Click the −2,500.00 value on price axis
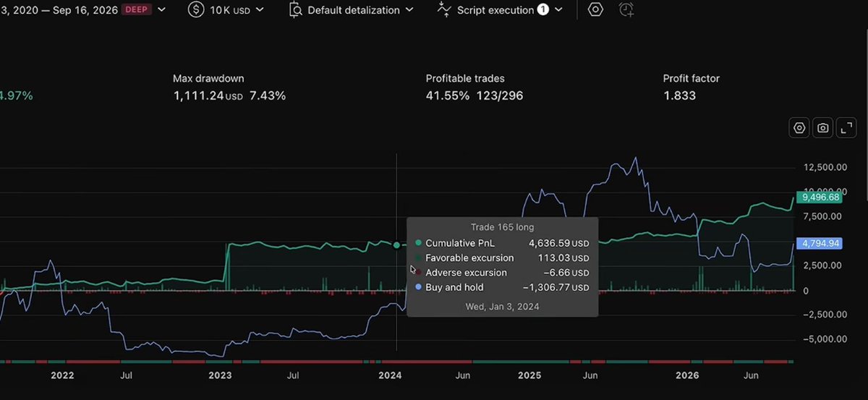 (825, 315)
